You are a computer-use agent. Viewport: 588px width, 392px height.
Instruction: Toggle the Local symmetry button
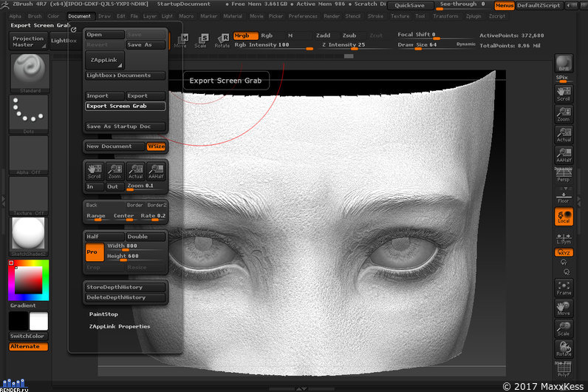point(564,217)
